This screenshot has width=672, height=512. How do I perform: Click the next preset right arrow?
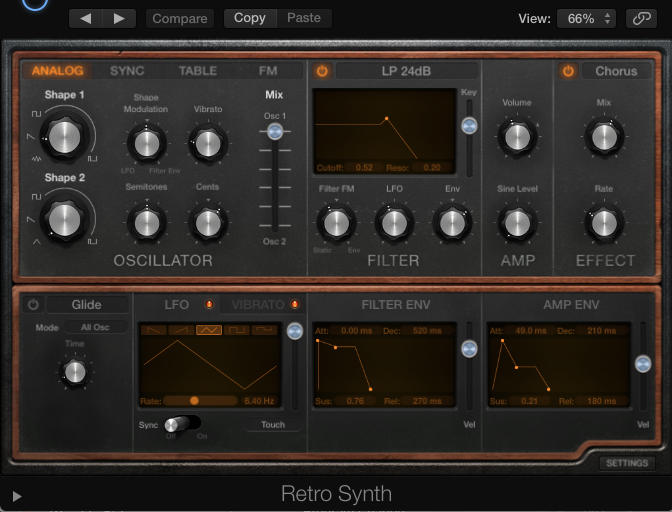(x=119, y=18)
